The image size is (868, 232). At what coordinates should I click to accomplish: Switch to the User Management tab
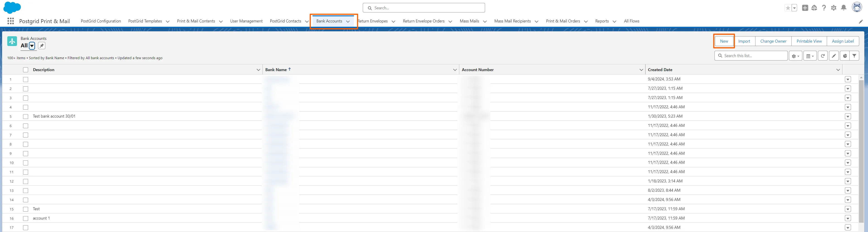click(x=246, y=21)
